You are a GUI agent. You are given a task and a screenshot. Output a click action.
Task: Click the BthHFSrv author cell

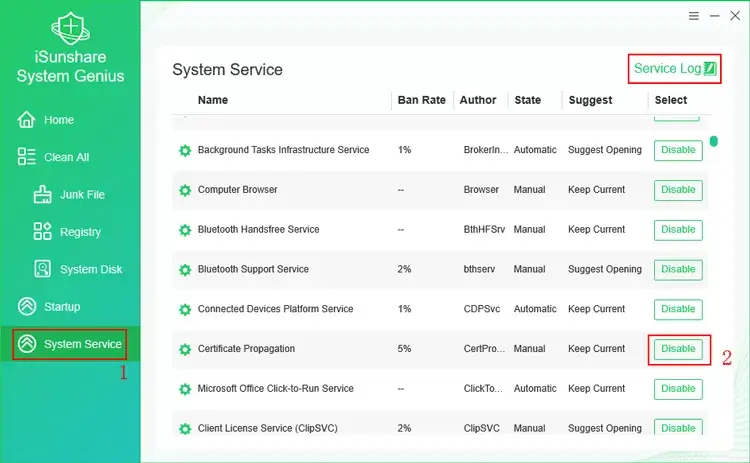(x=484, y=230)
